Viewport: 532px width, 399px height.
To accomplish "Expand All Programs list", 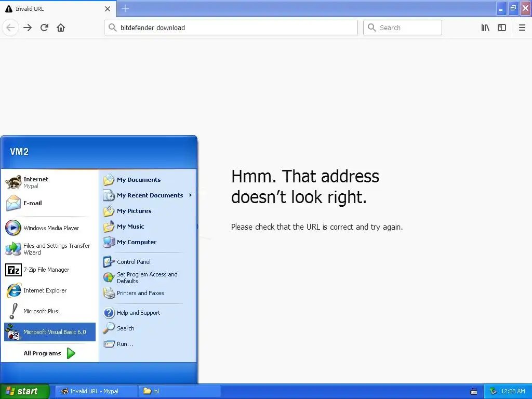I will point(50,353).
